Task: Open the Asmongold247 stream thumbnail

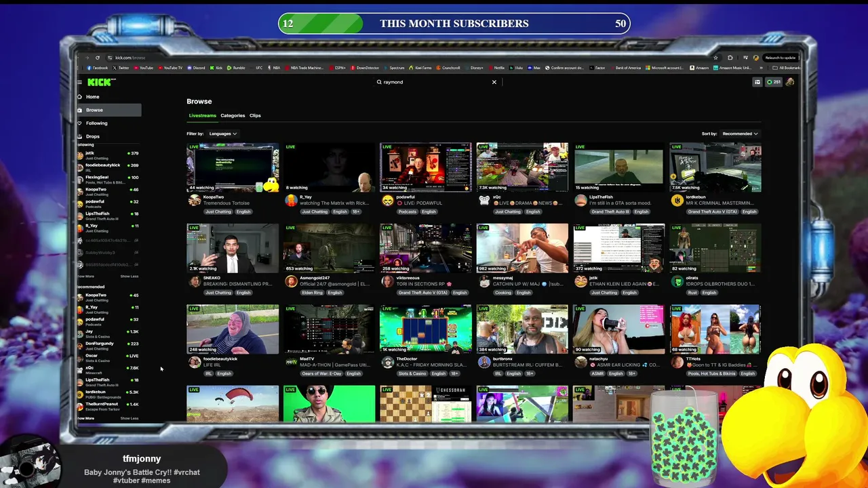Action: [x=329, y=248]
